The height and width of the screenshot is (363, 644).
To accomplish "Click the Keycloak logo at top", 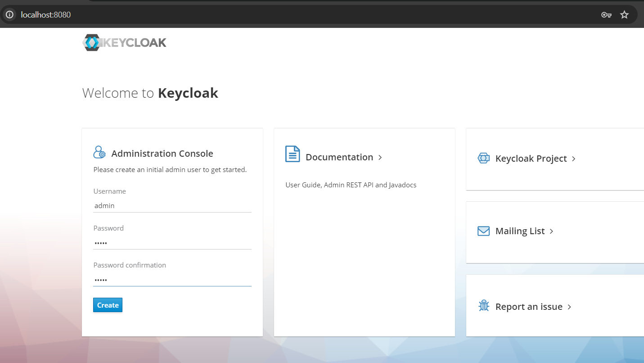I will click(125, 43).
